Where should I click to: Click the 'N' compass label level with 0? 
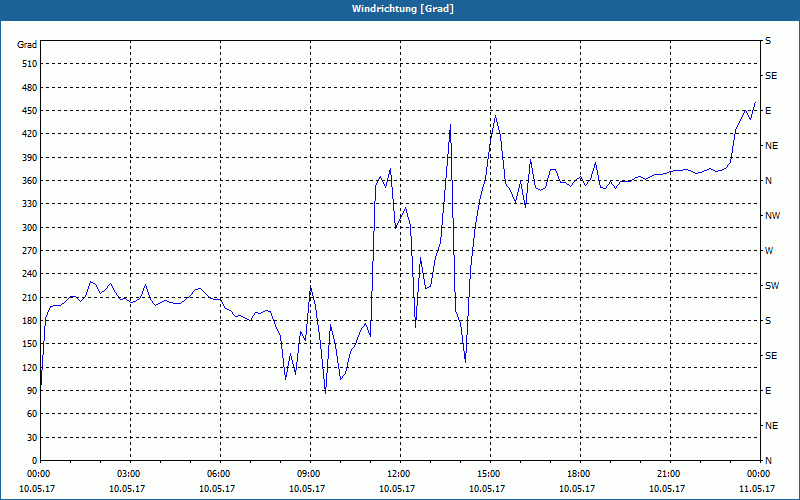[768, 461]
